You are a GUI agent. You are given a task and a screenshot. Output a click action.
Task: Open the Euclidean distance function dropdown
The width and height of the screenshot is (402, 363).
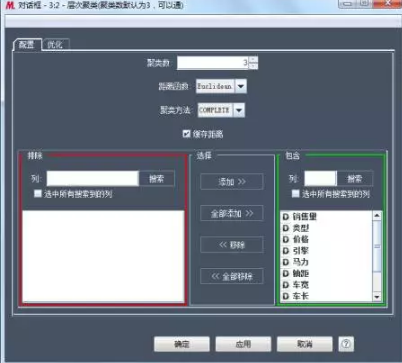pyautogui.click(x=241, y=86)
